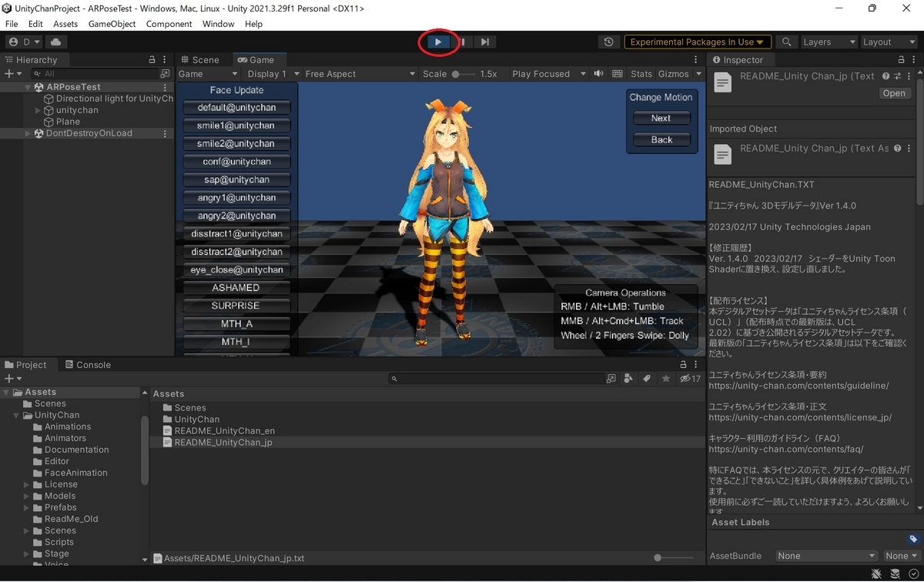This screenshot has height=582, width=924.
Task: Click the asset preset selector icon
Action: (x=897, y=76)
